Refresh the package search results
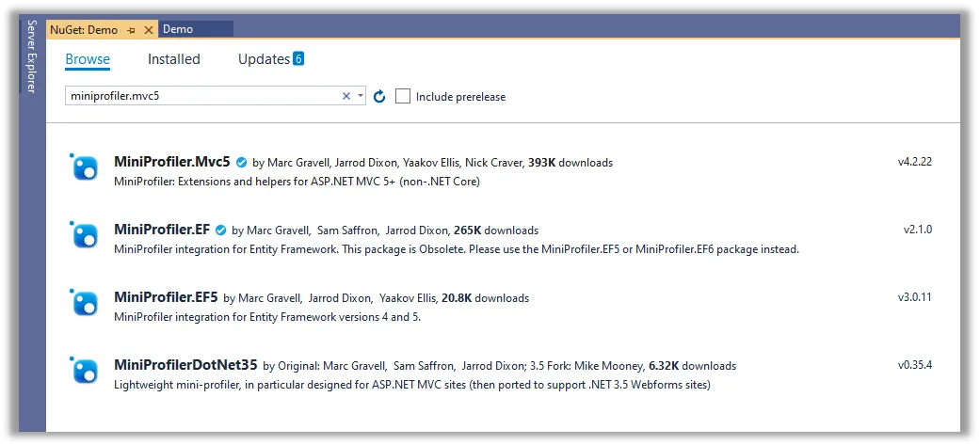This screenshot has height=445, width=980. (379, 96)
